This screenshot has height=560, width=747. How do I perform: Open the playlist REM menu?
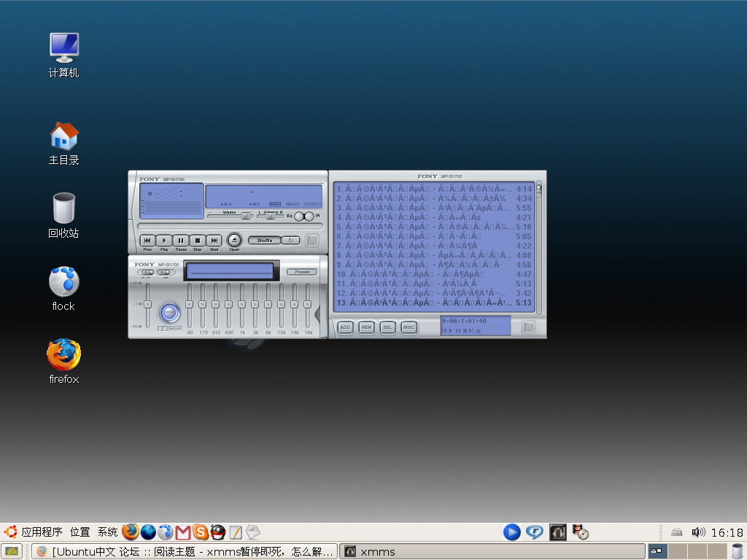coord(366,327)
